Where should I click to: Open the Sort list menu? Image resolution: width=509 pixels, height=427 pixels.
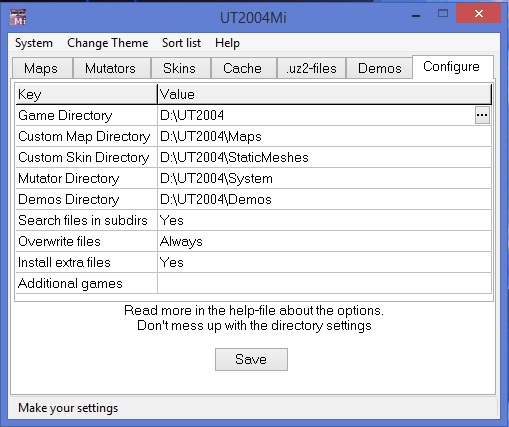pyautogui.click(x=181, y=43)
